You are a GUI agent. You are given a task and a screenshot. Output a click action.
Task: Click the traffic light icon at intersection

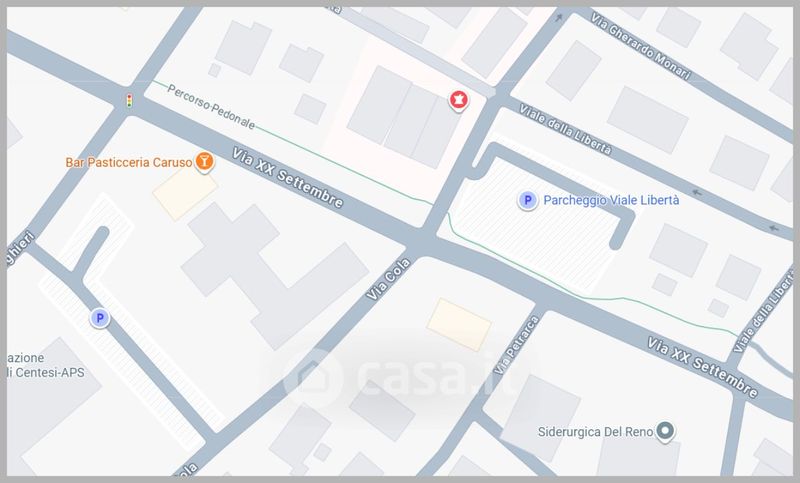pyautogui.click(x=130, y=100)
